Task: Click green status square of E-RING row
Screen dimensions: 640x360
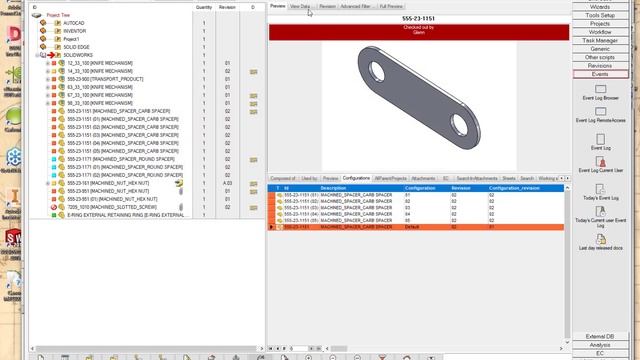Action: tap(54, 215)
